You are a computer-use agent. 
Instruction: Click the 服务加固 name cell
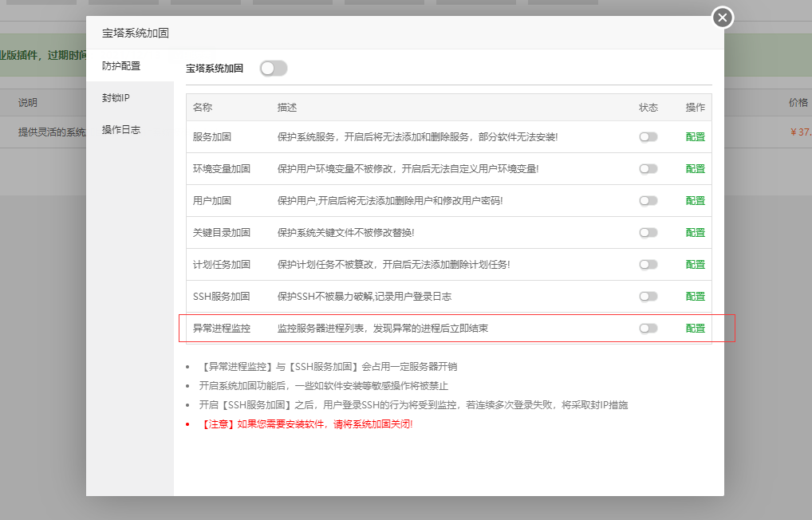pos(212,137)
